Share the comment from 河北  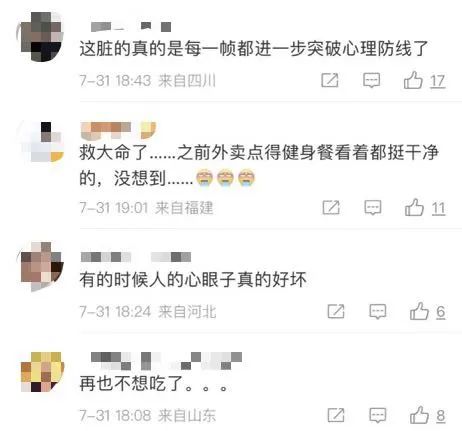336,311
